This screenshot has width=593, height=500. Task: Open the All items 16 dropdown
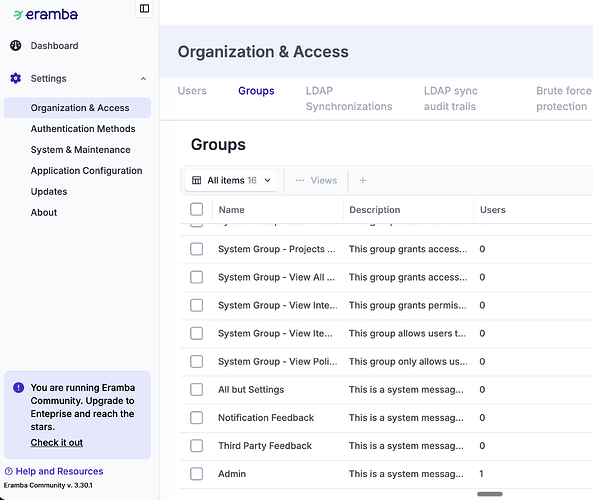232,180
